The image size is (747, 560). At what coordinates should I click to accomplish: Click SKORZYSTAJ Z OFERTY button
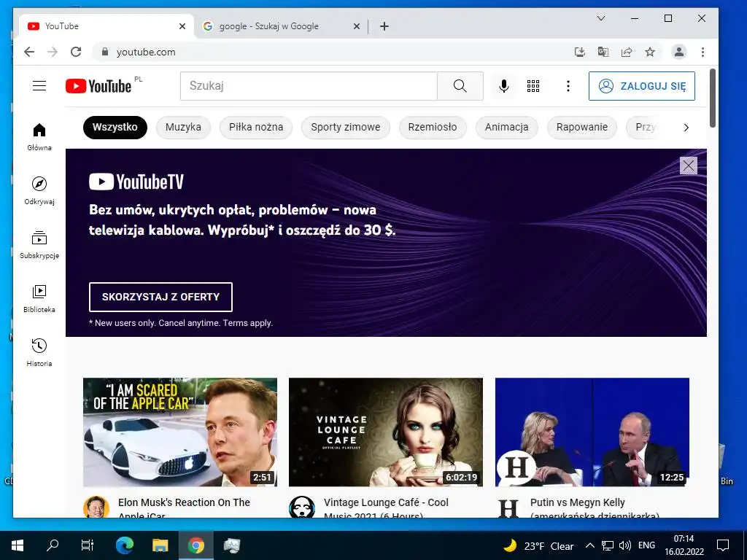(160, 297)
